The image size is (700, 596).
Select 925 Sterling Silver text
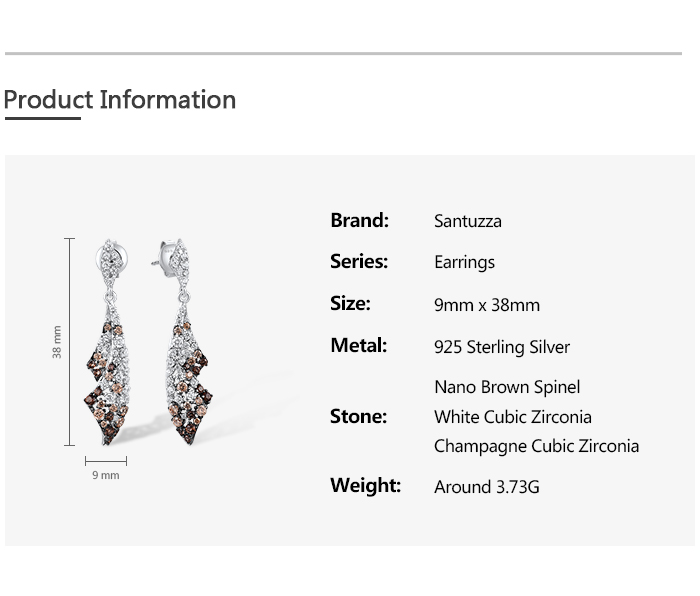pyautogui.click(x=502, y=347)
